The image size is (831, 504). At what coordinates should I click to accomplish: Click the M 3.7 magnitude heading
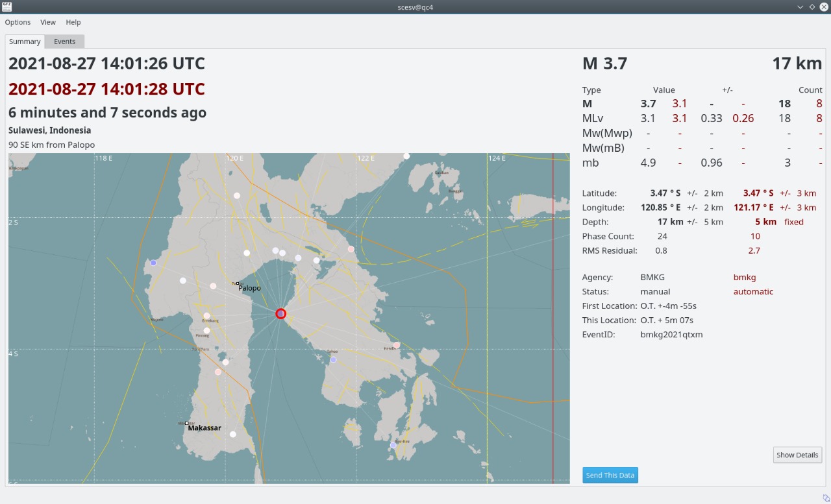click(604, 64)
